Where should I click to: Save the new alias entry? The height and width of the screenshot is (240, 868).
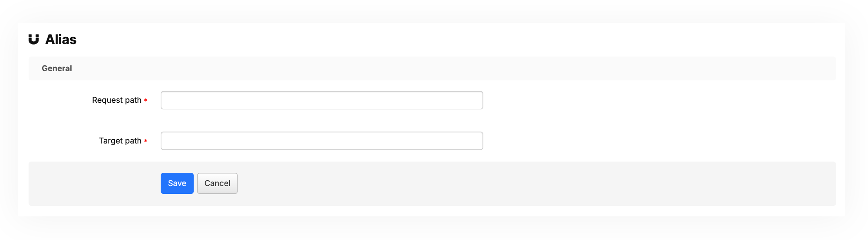[177, 183]
